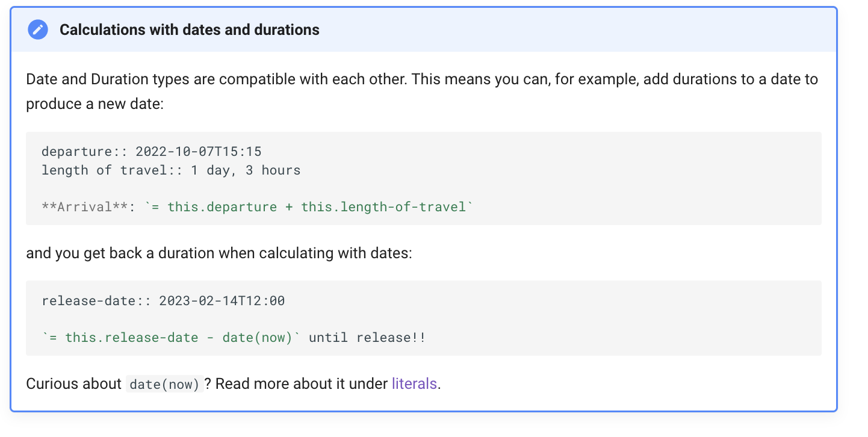
Task: Click the pencil icon in the callout header
Action: coord(38,29)
